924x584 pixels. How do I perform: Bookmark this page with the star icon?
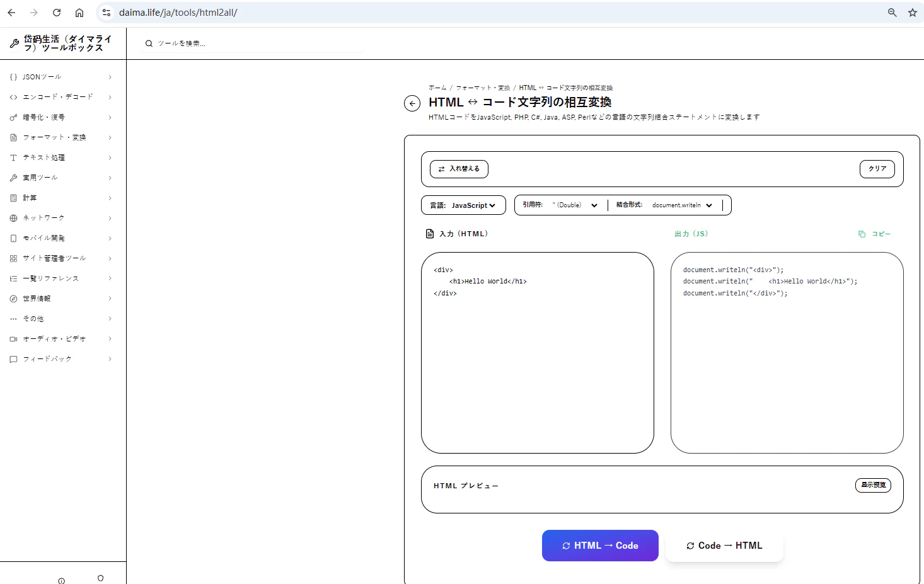913,13
